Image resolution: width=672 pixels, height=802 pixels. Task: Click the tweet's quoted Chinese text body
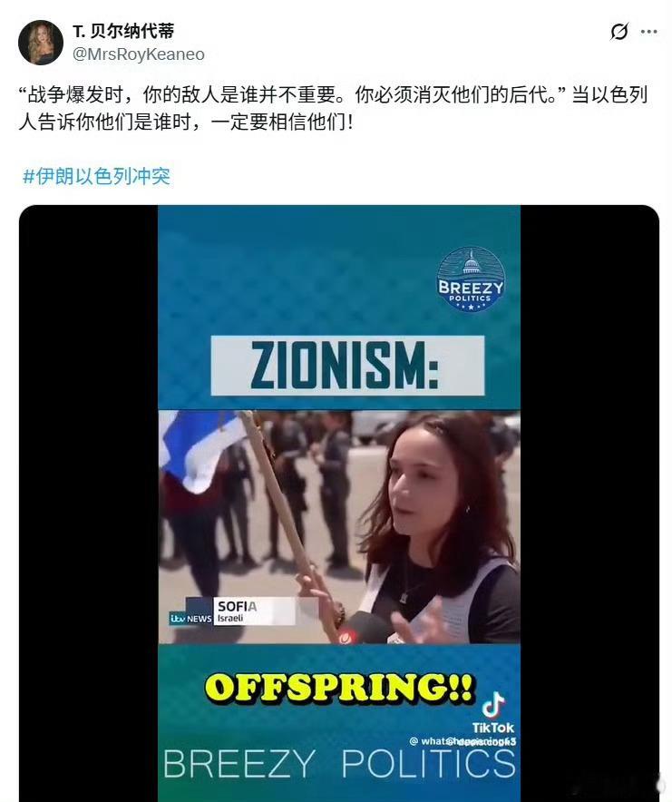(334, 109)
